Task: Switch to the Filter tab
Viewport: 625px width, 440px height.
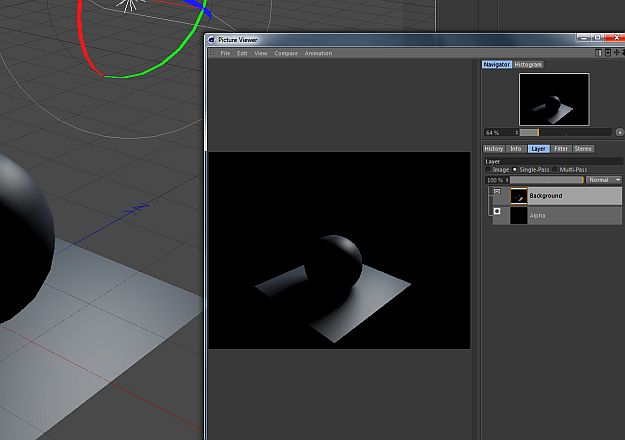Action: [561, 149]
